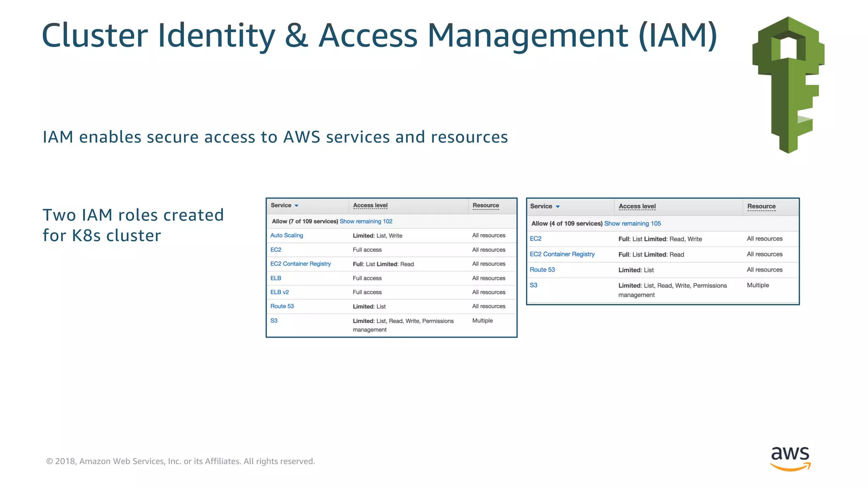Click Show remaining 105 link
This screenshot has width=868, height=488.
632,224
